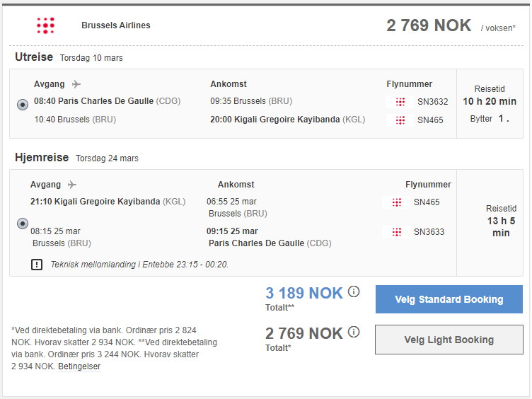532x399 pixels.
Task: Click the Brussels Airlines logo at top
Action: coord(46,25)
